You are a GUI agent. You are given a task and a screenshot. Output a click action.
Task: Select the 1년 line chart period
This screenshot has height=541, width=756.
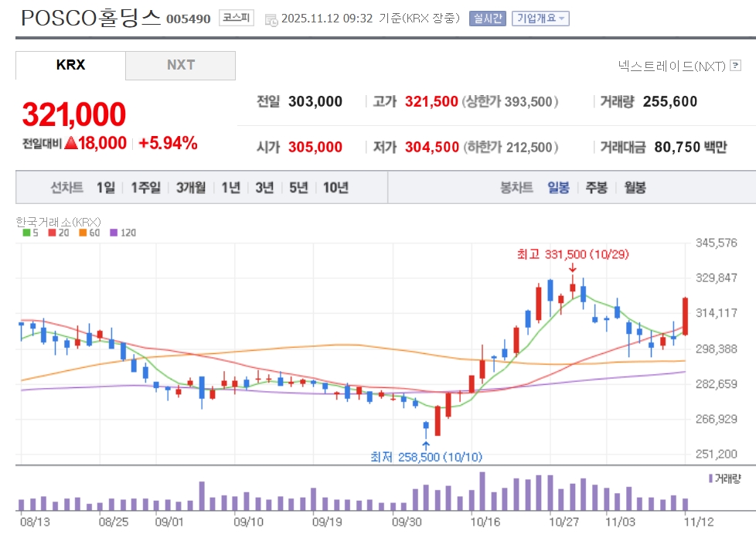231,187
